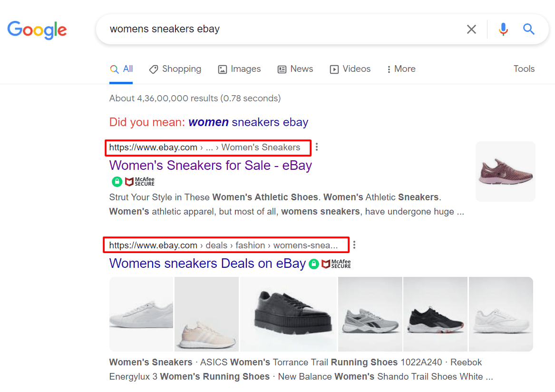Open the News results tab

(x=295, y=69)
